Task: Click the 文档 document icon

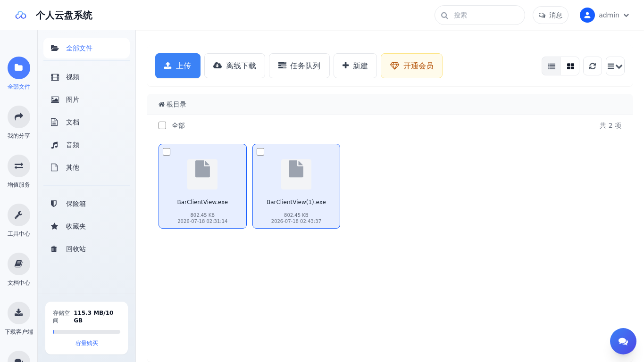Action: (x=54, y=123)
